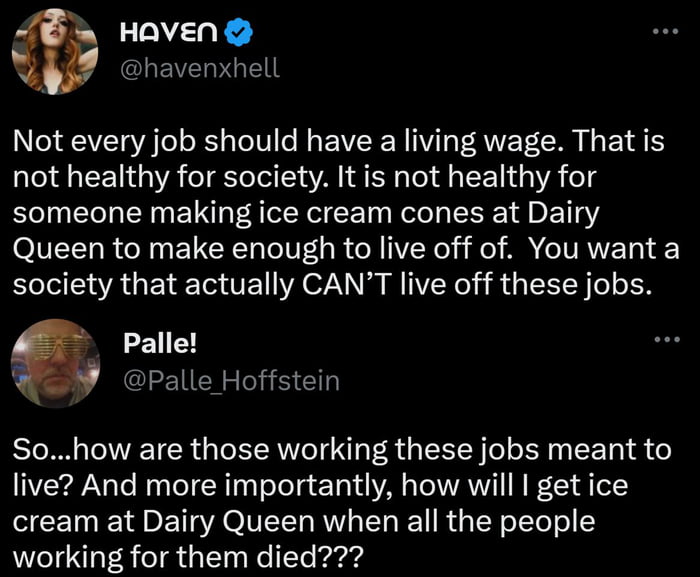Open the three-dot menu on Palle's reply
This screenshot has height=577, width=700.
point(667,339)
